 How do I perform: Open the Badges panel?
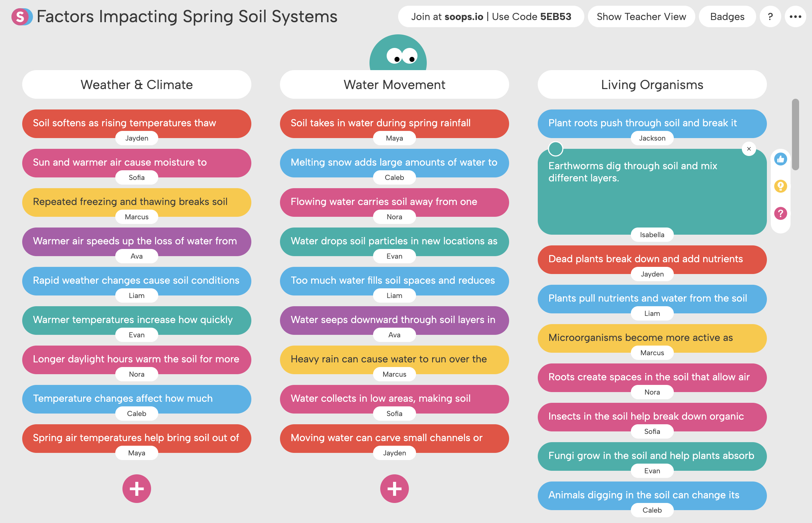(727, 16)
